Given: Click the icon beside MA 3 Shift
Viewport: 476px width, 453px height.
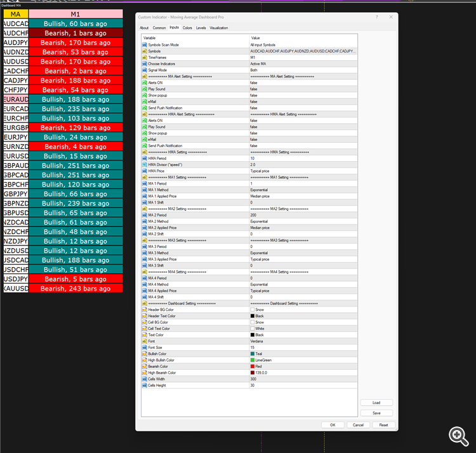Looking at the screenshot, I should [x=145, y=265].
